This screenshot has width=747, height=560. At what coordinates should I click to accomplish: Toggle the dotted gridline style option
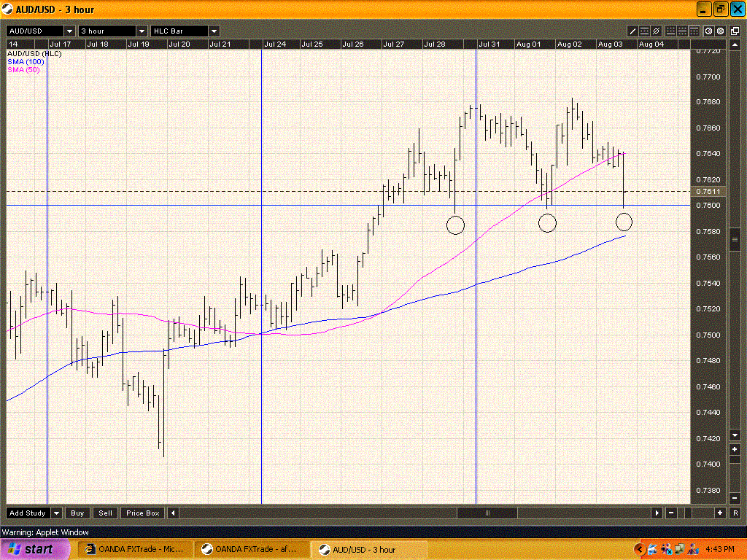(x=670, y=31)
